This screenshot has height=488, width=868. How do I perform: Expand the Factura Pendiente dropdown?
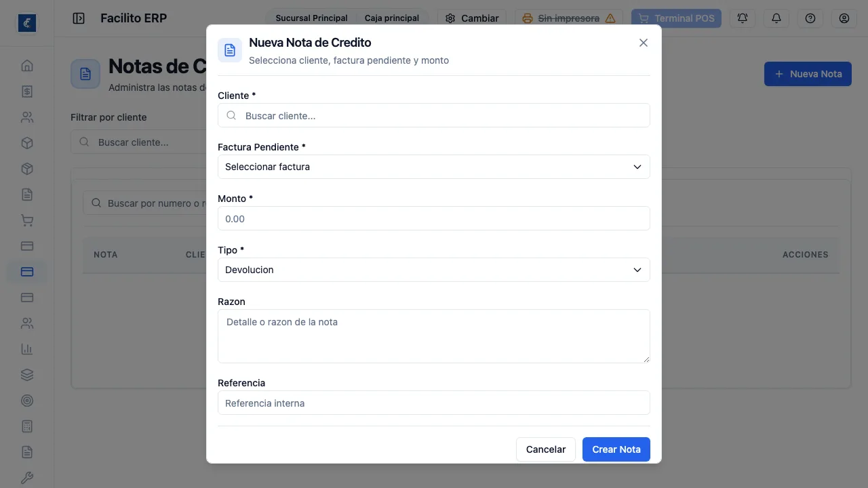tap(434, 167)
